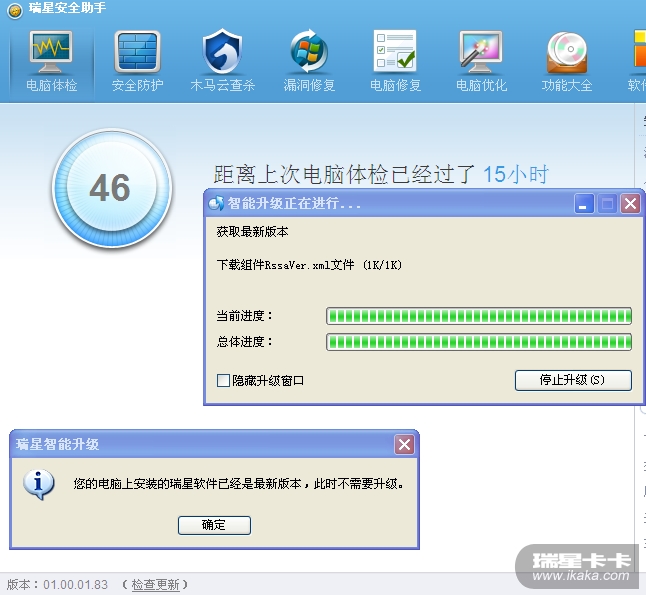Click the 总体进度 progress bar

(479, 342)
